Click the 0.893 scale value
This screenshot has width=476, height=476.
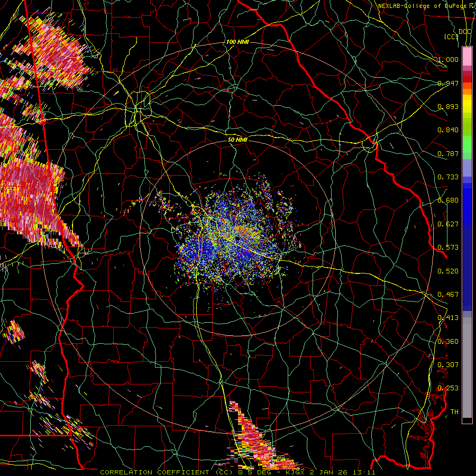[x=448, y=106]
